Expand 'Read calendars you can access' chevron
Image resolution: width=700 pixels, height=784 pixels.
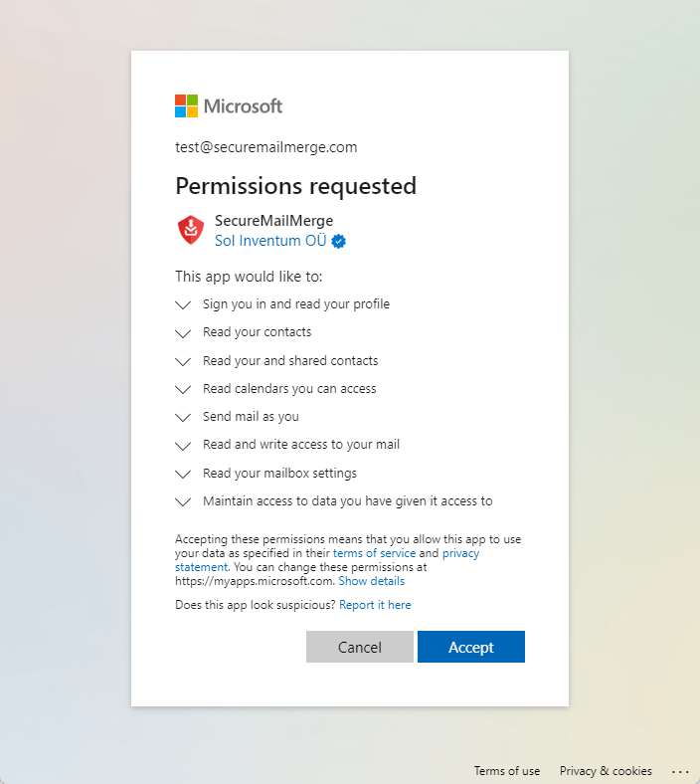click(x=183, y=389)
